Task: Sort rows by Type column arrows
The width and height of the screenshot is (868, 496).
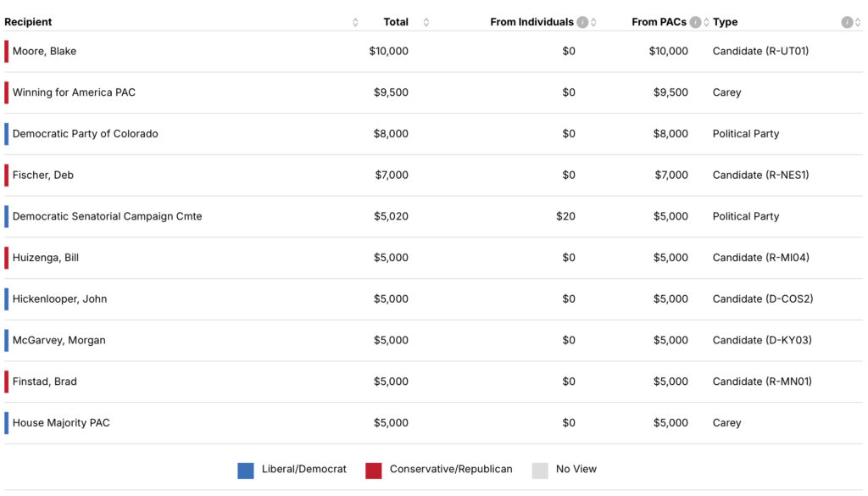Action: (x=858, y=23)
